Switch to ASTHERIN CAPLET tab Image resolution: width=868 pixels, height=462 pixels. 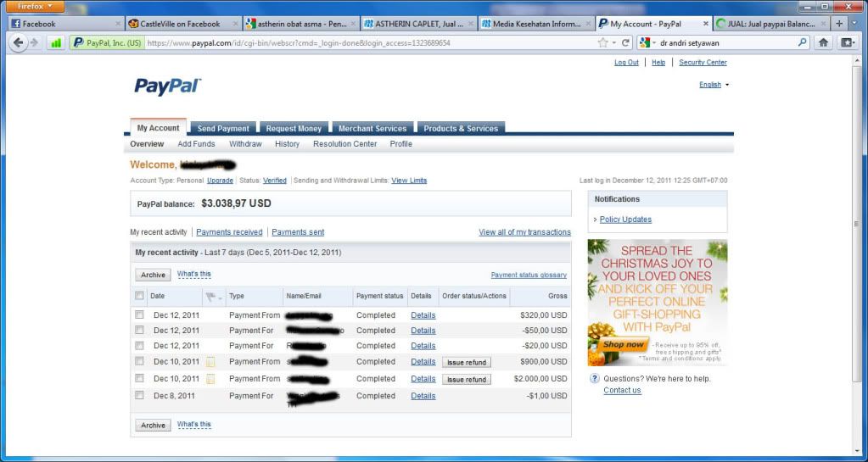418,24
